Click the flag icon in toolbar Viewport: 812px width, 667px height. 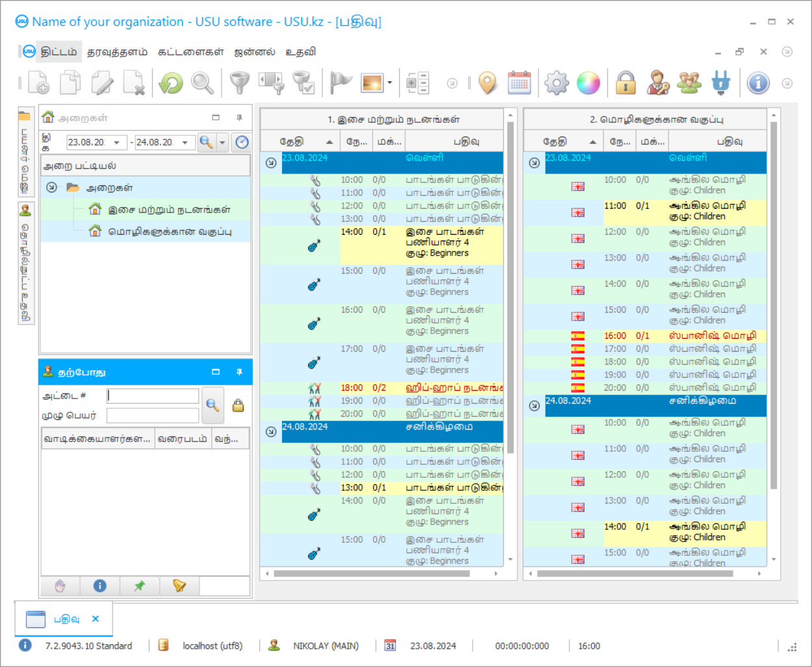341,83
